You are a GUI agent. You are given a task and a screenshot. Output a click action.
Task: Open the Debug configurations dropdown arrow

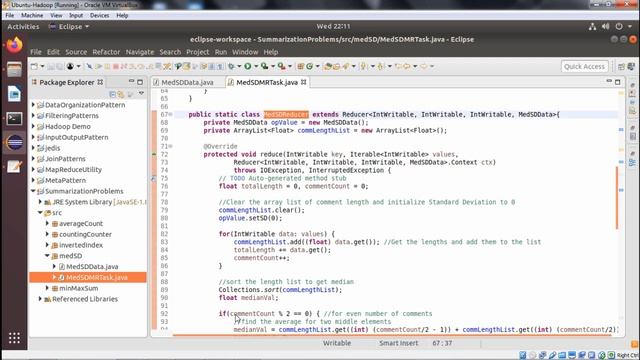coord(239,66)
